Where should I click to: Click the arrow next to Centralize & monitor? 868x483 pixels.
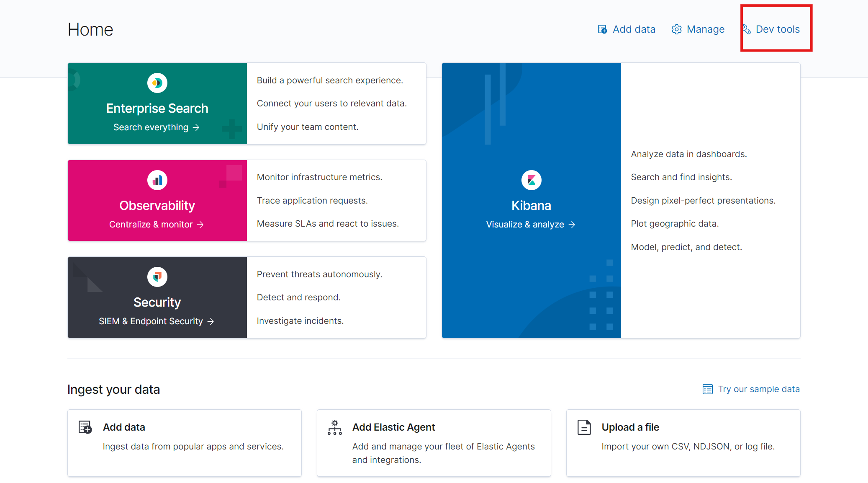(200, 225)
